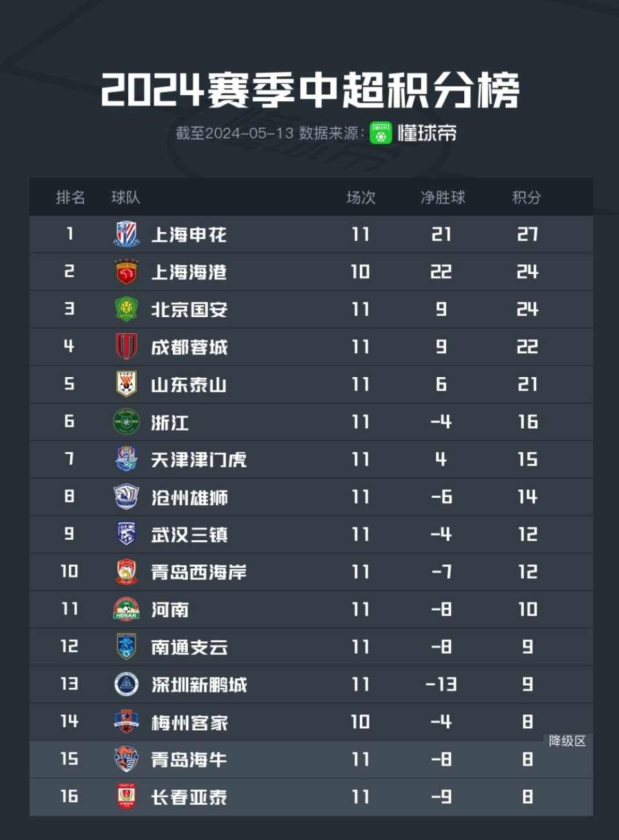Click the Shanghai Shenhua (上海申花) club logo

tap(126, 234)
